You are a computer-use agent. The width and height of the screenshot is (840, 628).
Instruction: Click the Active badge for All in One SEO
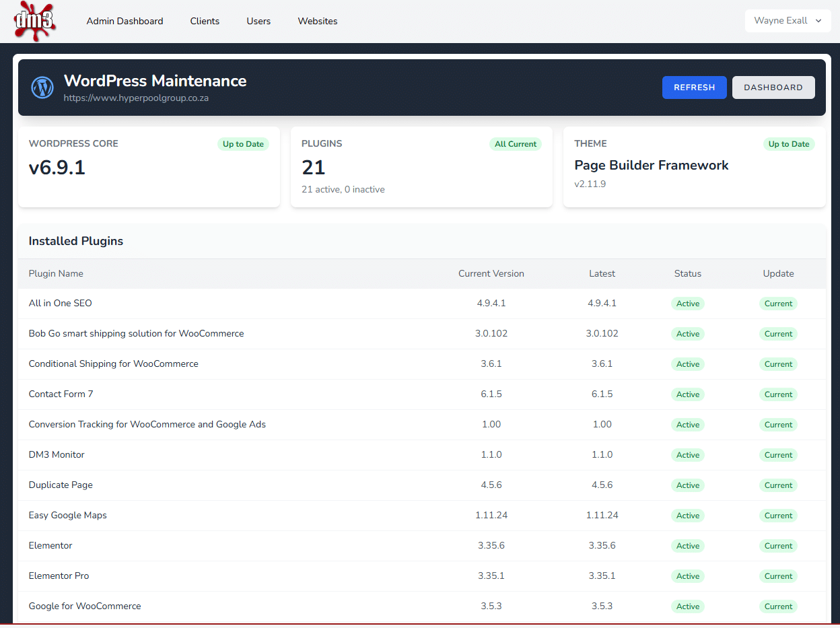pos(688,304)
